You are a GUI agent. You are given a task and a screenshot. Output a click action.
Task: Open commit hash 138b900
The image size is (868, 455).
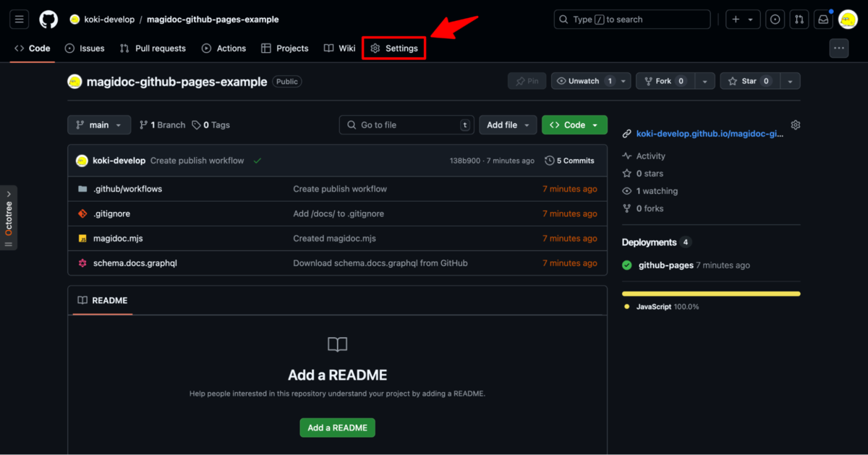[x=464, y=161]
